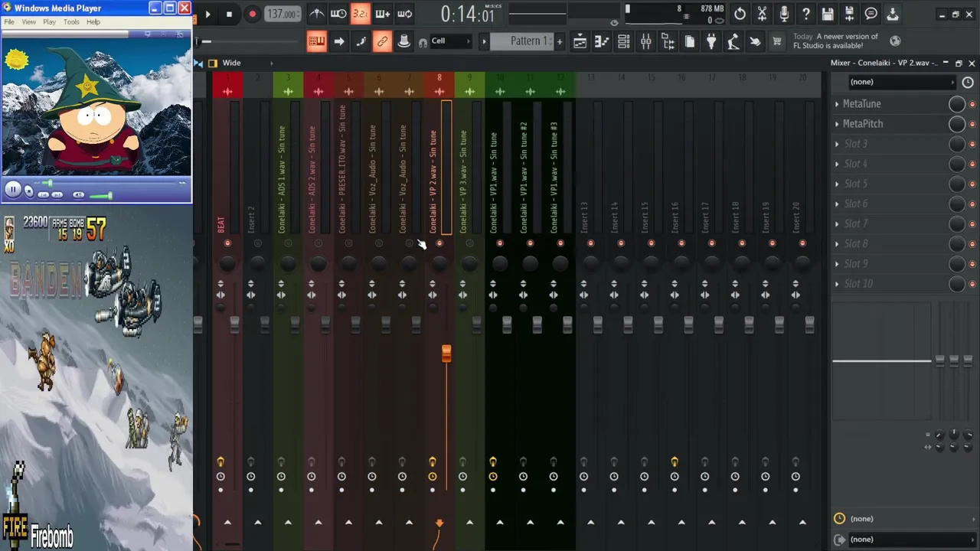Image resolution: width=980 pixels, height=551 pixels.
Task: Open the channel rack view icon
Action: (x=624, y=41)
